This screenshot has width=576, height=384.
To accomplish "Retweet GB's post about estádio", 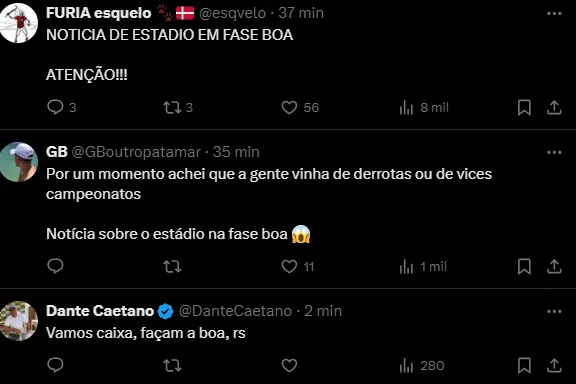I will (172, 266).
